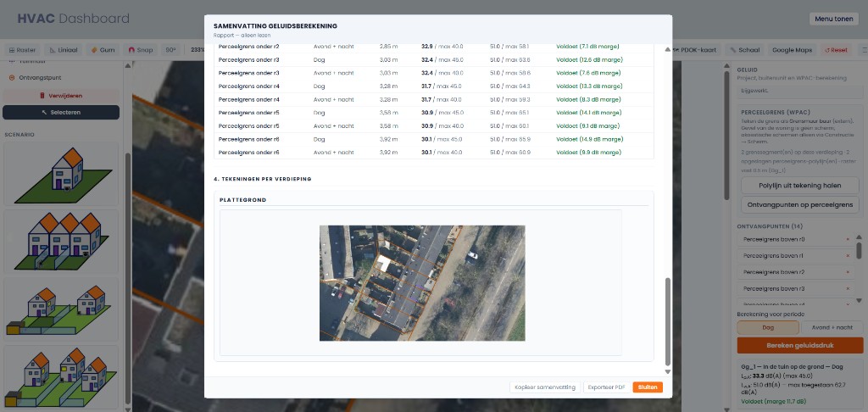Select the Gum eraser tool
Viewport: 868px width, 412px height.
click(x=103, y=50)
